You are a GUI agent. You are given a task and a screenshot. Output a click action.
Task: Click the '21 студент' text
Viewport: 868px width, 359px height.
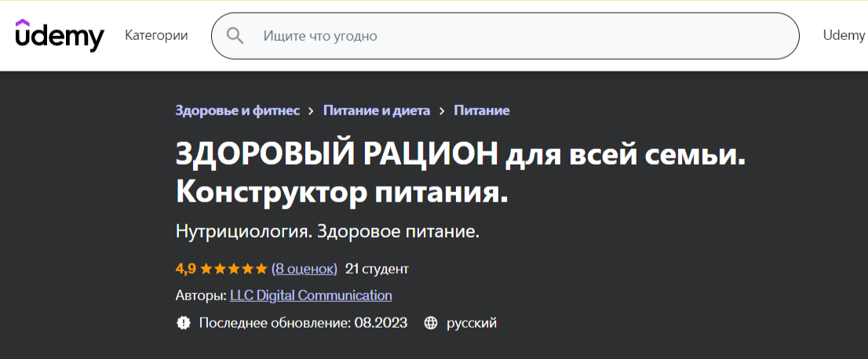point(377,270)
